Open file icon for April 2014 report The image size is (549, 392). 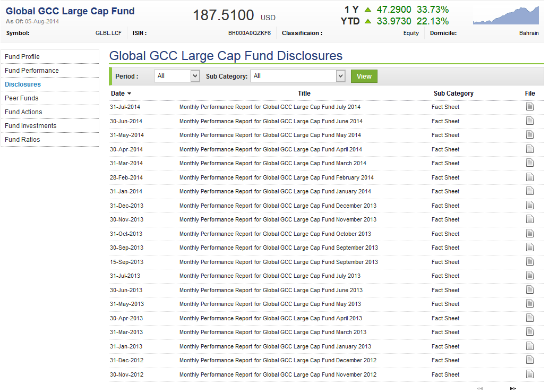(x=530, y=149)
